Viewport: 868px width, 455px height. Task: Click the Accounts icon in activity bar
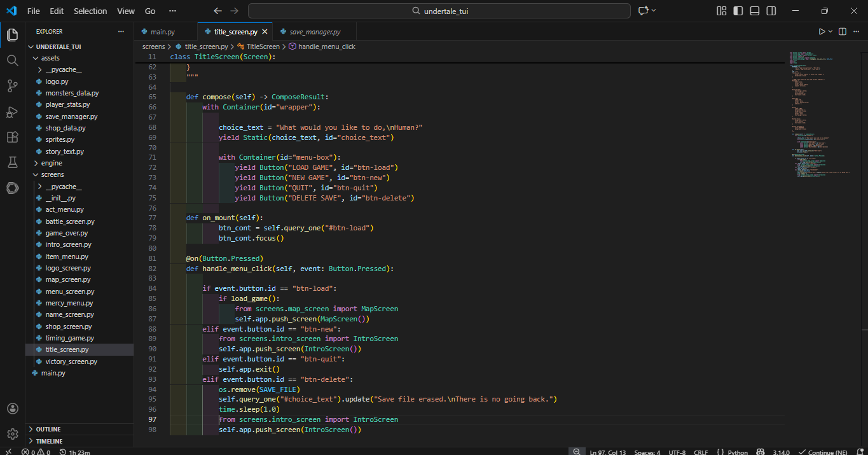click(x=12, y=409)
